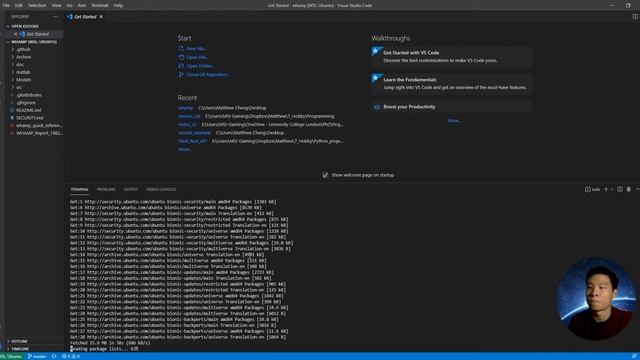This screenshot has width=640, height=360.
Task: Open the recent vscode_example folder link
Action: coord(195,133)
